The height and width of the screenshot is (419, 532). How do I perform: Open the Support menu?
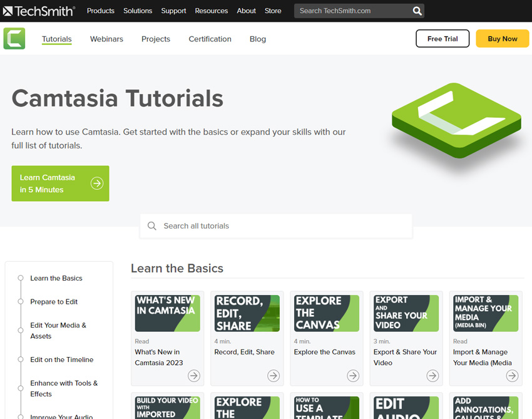[x=173, y=11]
